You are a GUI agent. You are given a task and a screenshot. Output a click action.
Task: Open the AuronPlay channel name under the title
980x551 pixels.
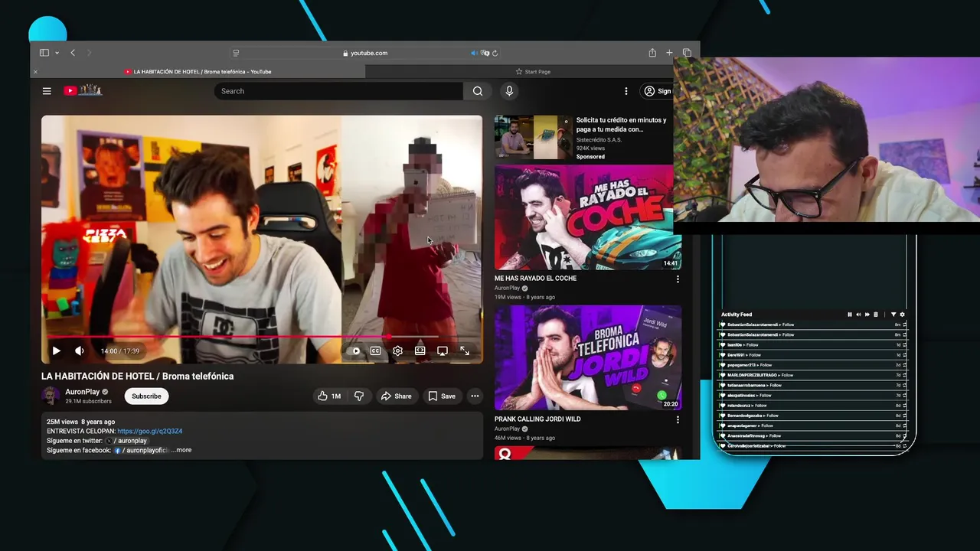click(x=83, y=392)
